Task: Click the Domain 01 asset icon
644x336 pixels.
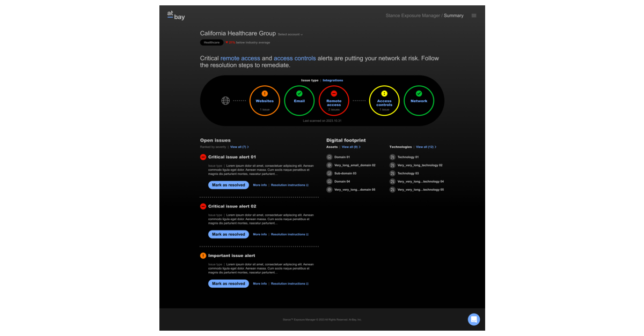Action: [x=330, y=158]
